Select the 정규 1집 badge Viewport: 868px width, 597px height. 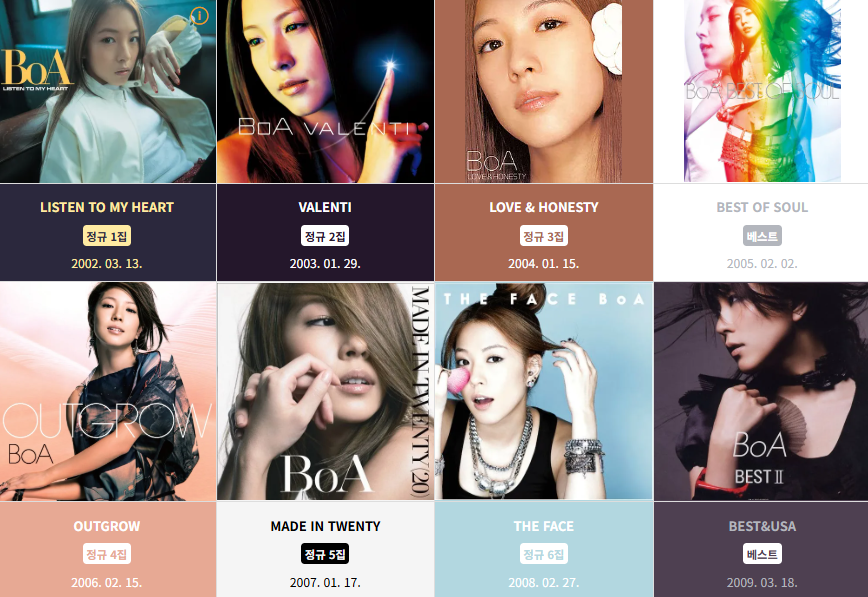point(107,236)
